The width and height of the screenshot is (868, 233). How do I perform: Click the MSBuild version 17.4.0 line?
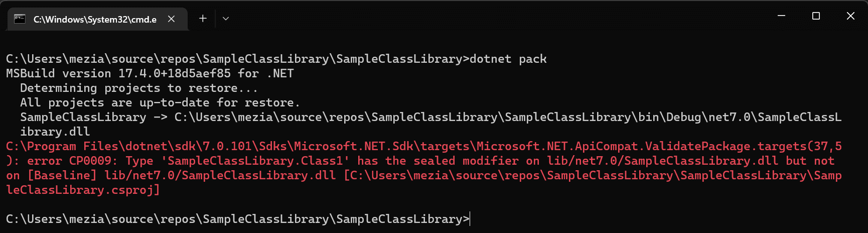[x=150, y=74]
